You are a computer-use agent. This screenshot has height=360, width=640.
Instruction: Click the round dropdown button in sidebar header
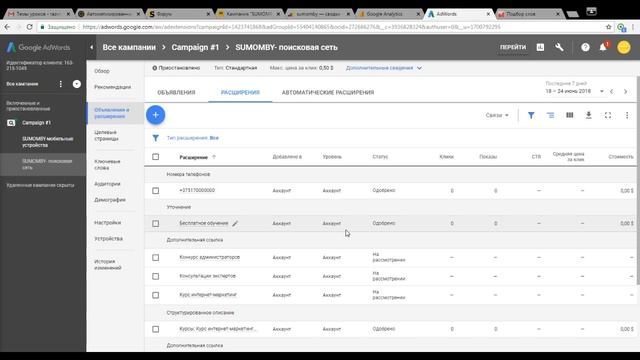pos(76,84)
